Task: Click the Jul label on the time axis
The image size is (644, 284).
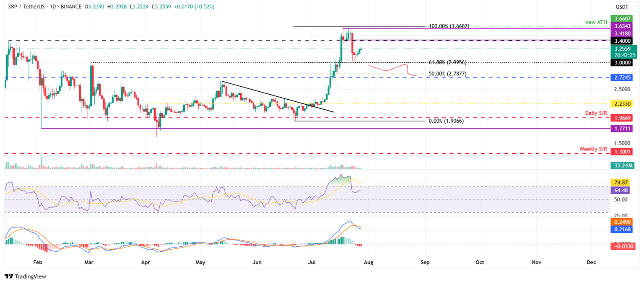Action: [312, 262]
